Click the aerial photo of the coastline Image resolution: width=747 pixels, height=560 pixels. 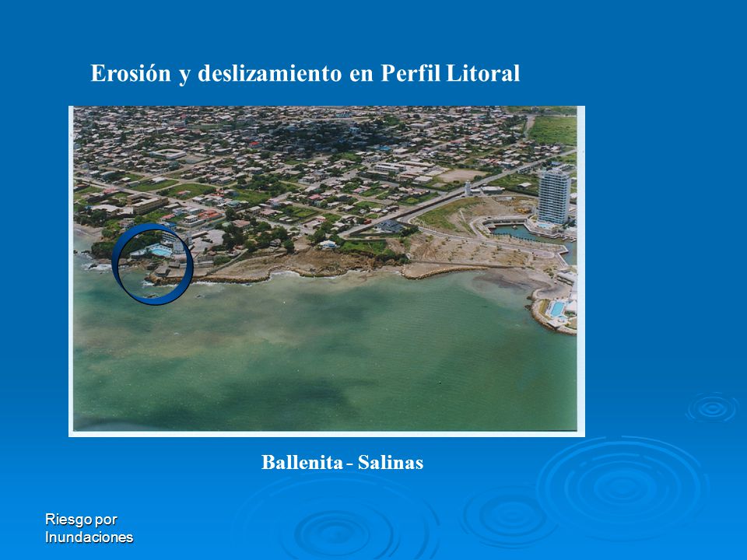[x=327, y=271]
